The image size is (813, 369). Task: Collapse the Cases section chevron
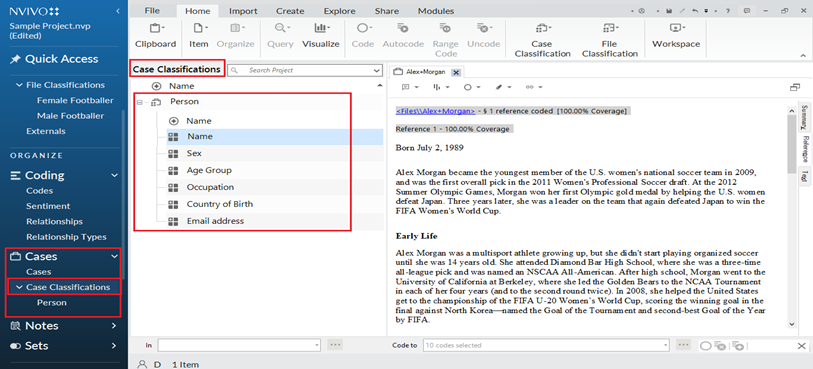pos(115,256)
